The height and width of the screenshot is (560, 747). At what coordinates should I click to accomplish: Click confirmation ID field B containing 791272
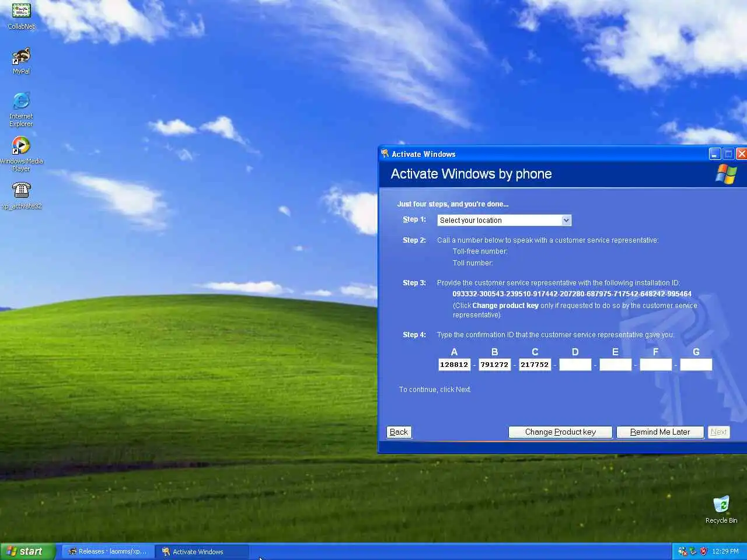click(494, 365)
